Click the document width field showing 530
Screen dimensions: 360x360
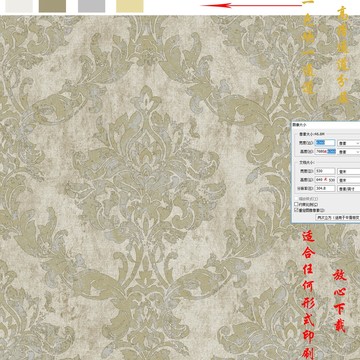coord(325,171)
